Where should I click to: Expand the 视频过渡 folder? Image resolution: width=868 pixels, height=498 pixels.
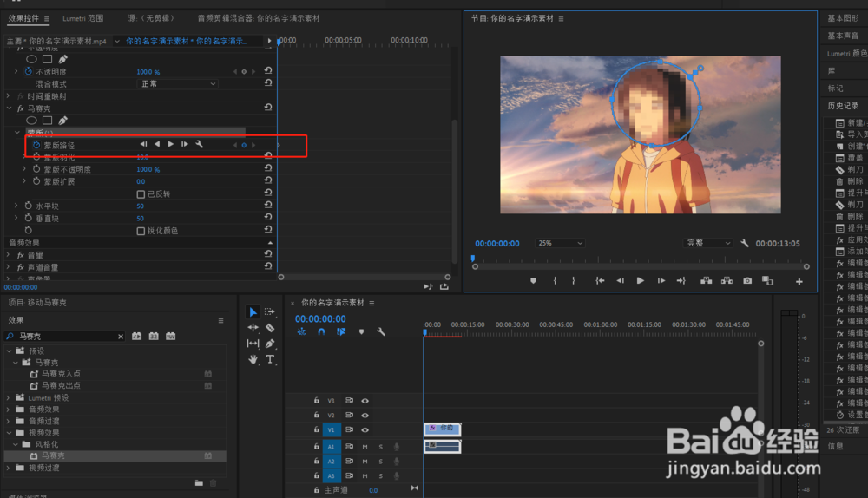coord(9,468)
